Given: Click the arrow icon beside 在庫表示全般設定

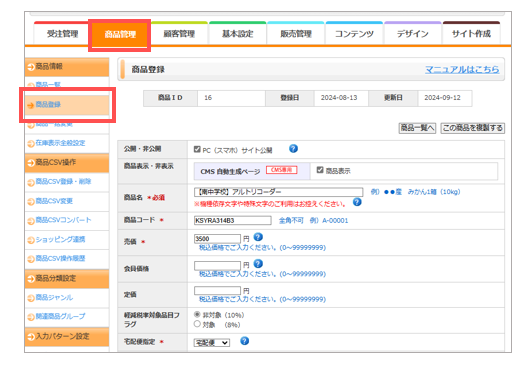Looking at the screenshot, I should (31, 144).
